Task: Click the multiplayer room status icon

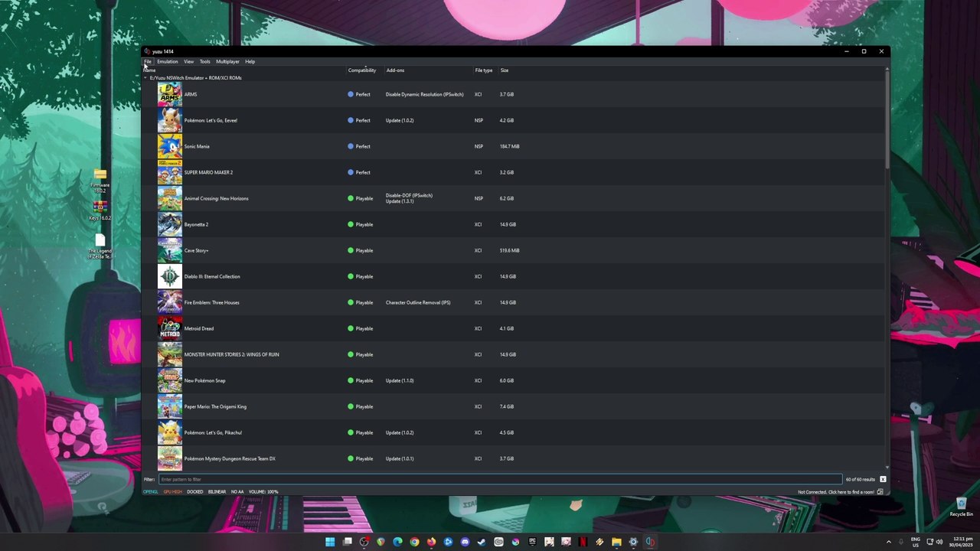Action: [880, 492]
